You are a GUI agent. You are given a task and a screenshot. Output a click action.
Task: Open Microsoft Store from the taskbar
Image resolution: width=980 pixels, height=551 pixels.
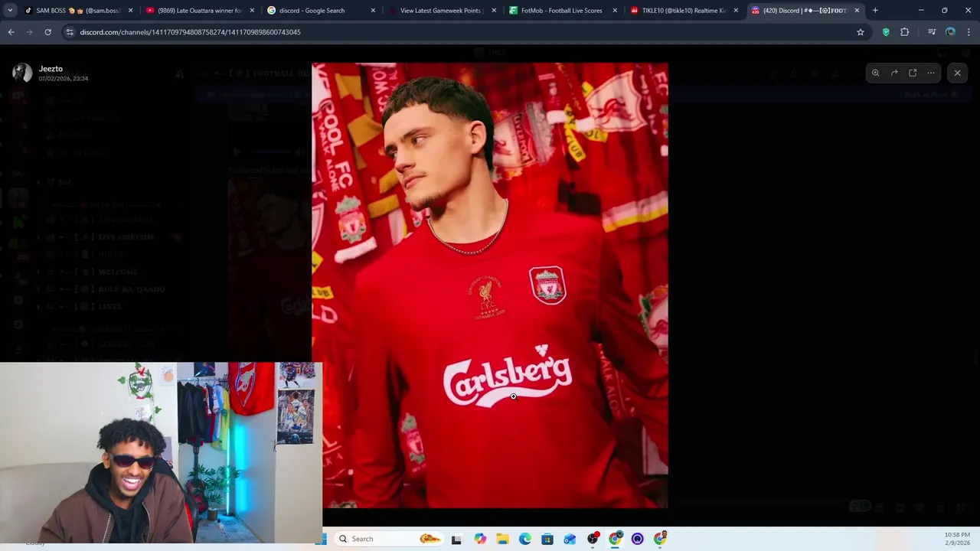[547, 539]
